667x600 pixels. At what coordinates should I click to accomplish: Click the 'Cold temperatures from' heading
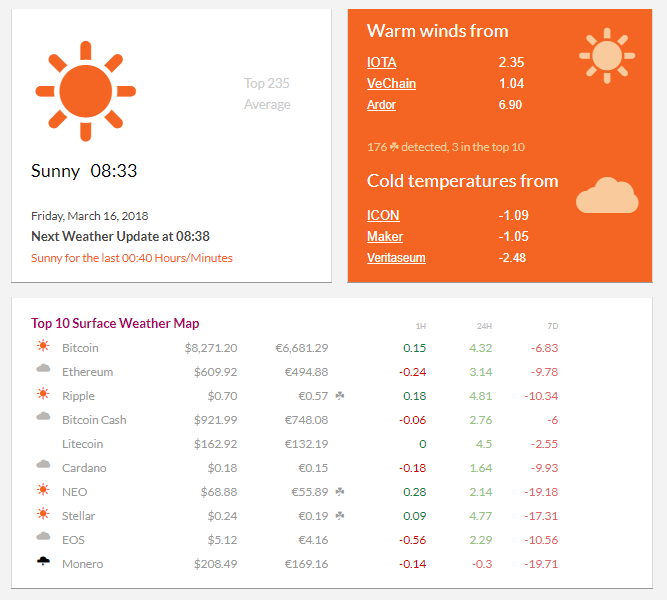462,181
